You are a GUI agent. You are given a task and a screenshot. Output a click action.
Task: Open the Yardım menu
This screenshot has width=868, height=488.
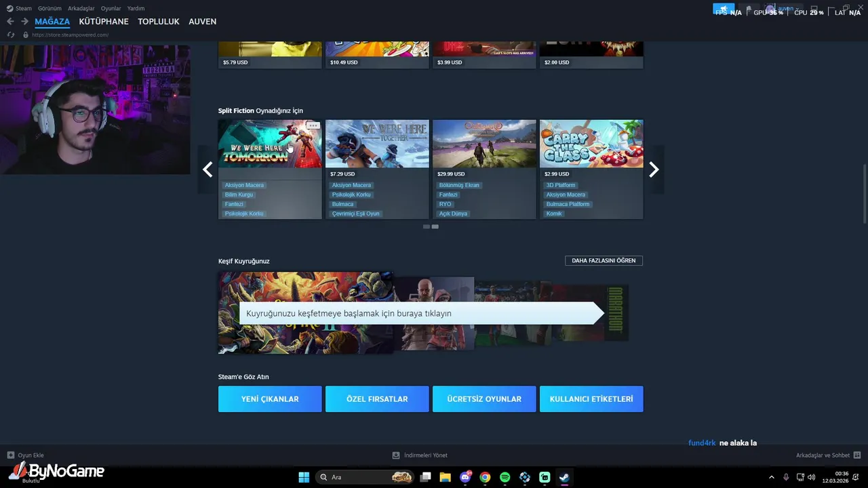tap(136, 9)
